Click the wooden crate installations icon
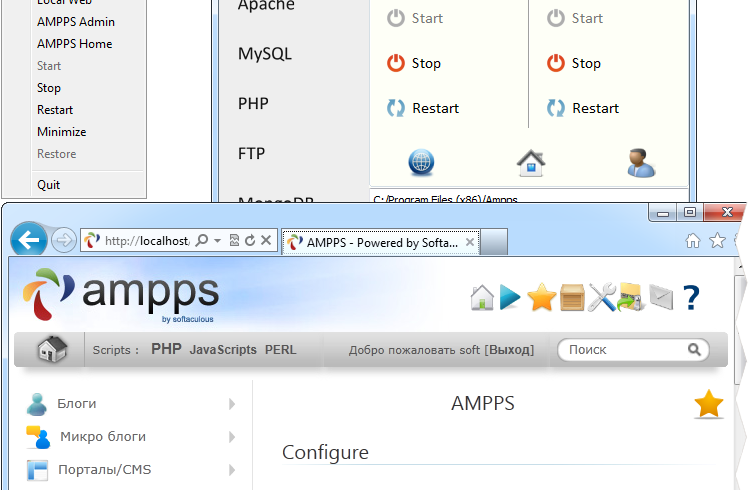This screenshot has width=748, height=490. pos(572,297)
